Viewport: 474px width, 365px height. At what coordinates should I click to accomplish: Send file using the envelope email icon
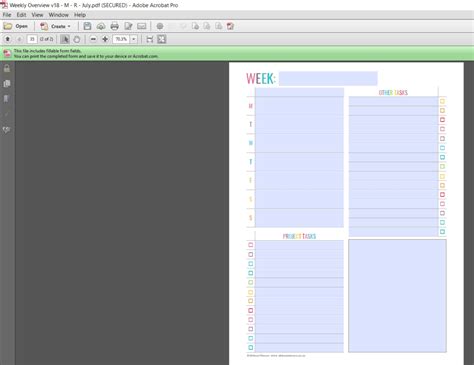142,26
